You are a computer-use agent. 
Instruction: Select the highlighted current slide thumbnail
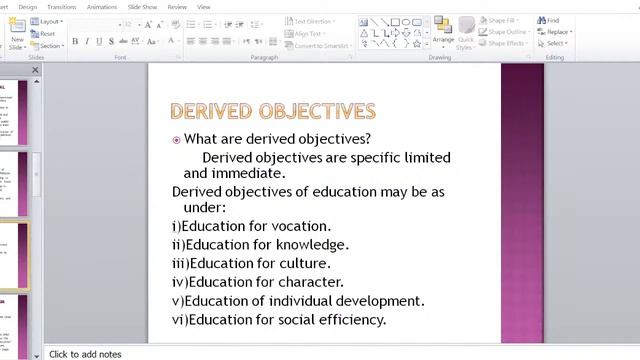pos(14,256)
